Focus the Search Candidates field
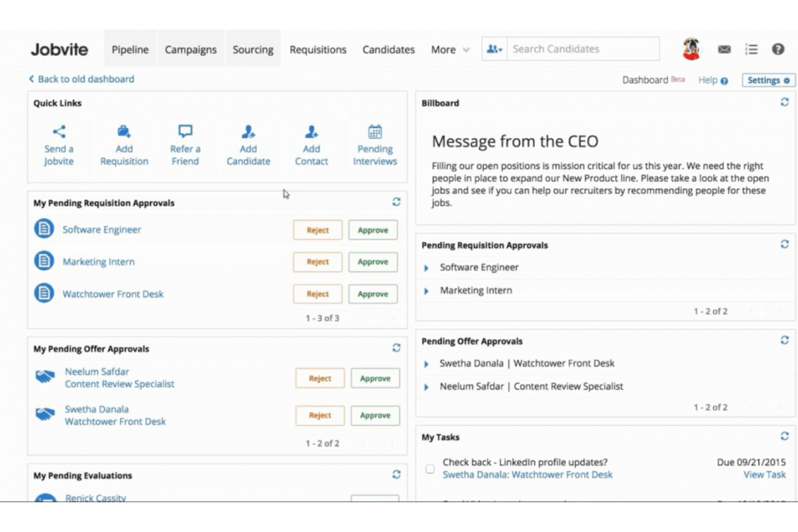The width and height of the screenshot is (798, 532). click(583, 49)
